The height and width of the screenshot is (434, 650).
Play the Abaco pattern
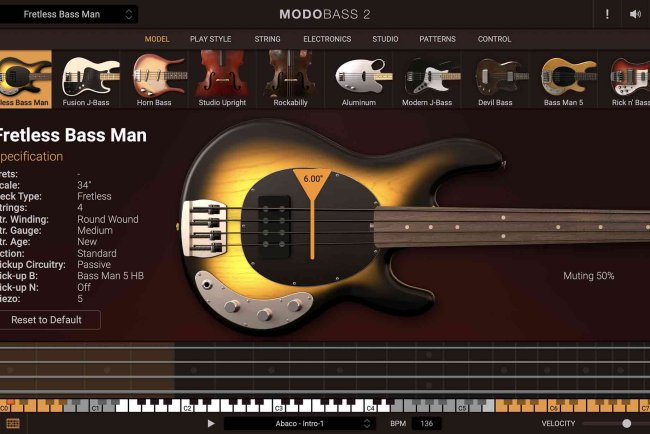tap(211, 423)
